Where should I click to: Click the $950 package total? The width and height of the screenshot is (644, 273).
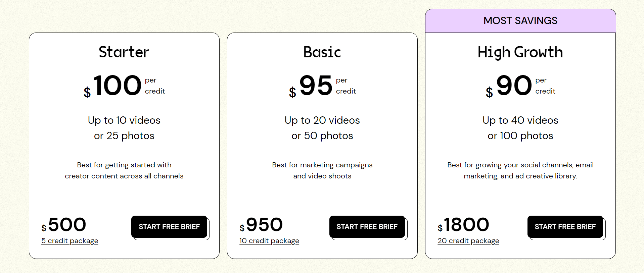coord(261,225)
